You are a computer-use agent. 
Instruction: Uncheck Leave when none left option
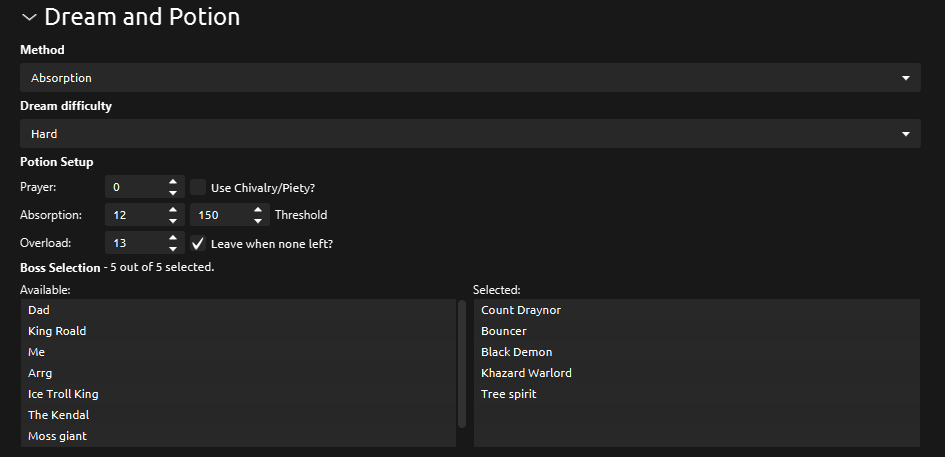(x=198, y=243)
